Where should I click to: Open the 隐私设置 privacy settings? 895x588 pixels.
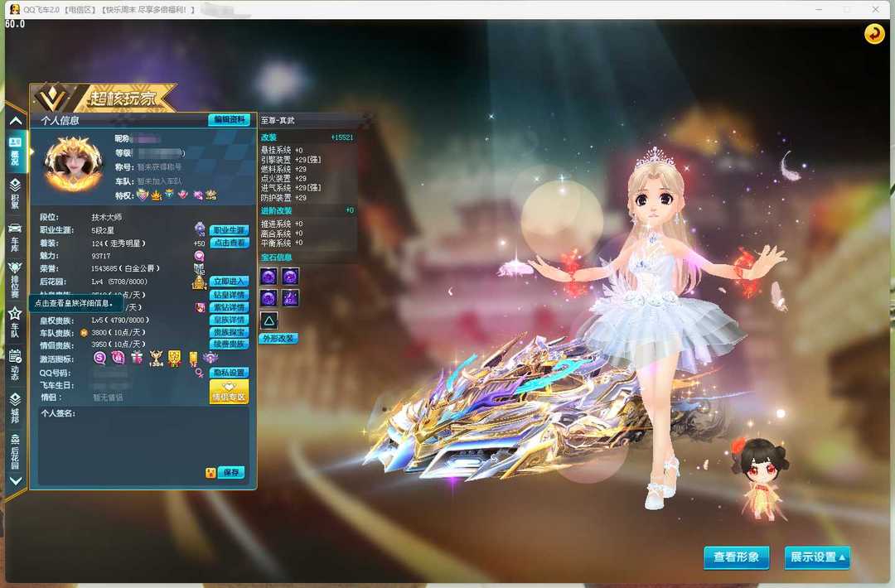click(229, 373)
